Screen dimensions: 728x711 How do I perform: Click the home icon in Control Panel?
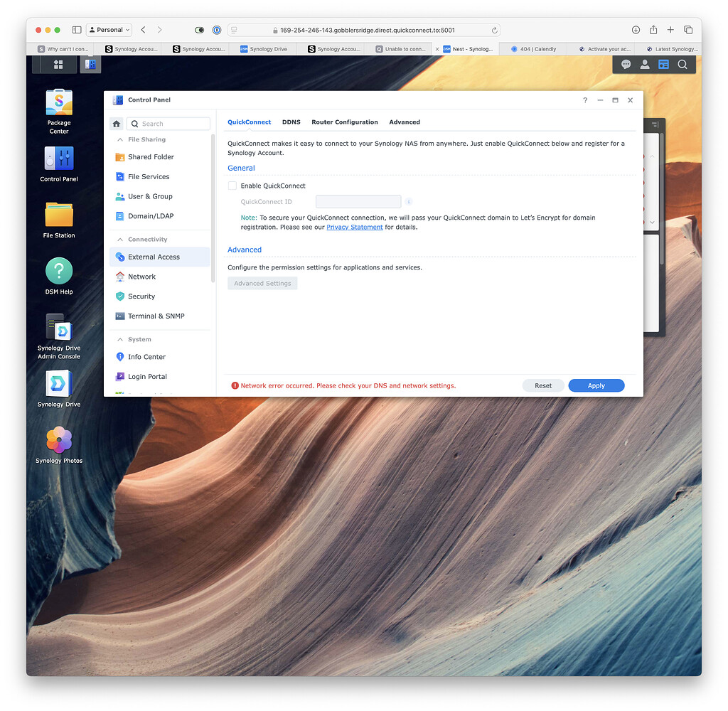(x=116, y=123)
